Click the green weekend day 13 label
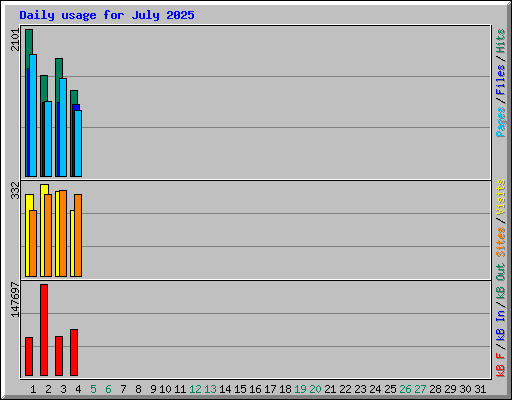The width and height of the screenshot is (512, 400). (x=210, y=389)
